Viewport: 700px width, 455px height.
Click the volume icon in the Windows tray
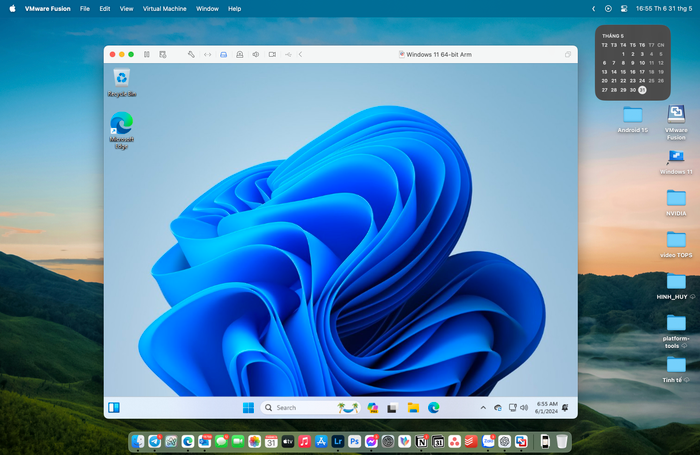[x=524, y=408]
